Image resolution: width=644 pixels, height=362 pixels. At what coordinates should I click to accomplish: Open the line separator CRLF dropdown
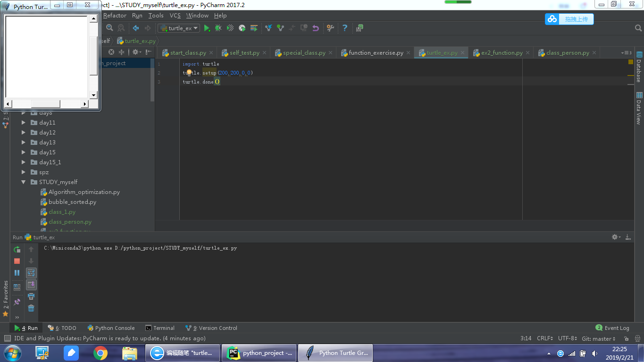click(x=545, y=338)
